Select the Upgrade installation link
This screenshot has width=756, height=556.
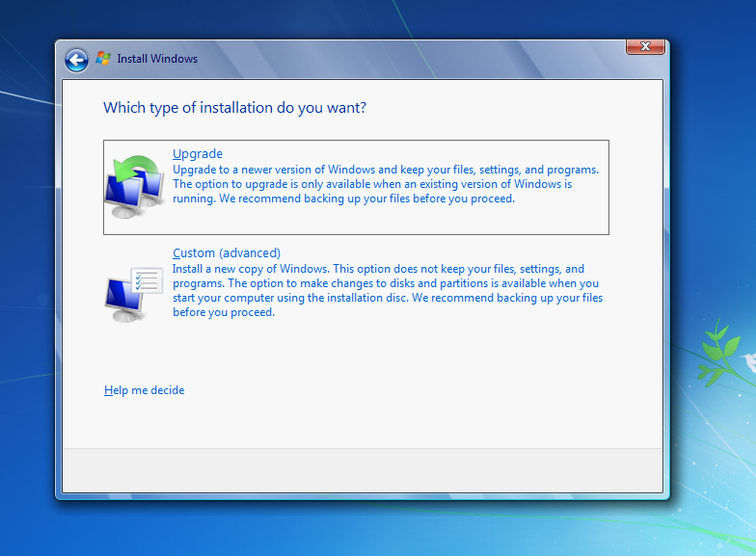click(198, 154)
